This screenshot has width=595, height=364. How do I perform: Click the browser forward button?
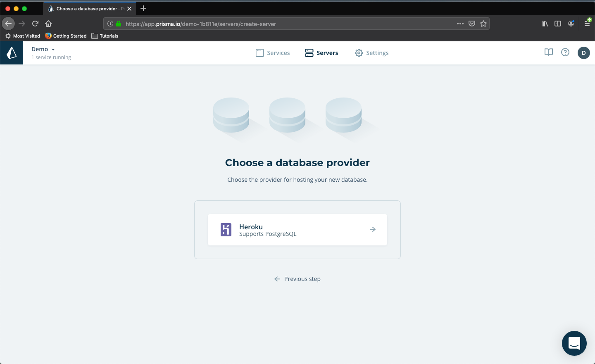click(x=22, y=24)
